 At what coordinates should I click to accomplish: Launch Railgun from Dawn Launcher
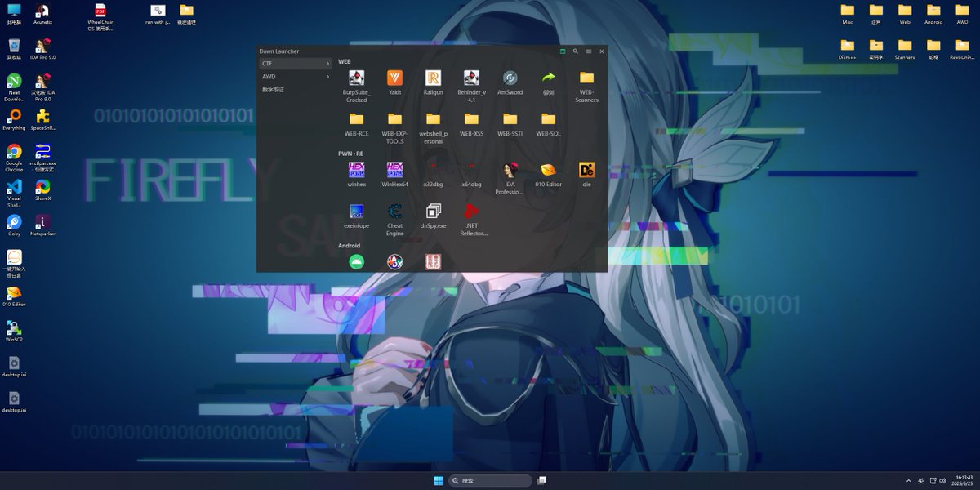tap(433, 78)
